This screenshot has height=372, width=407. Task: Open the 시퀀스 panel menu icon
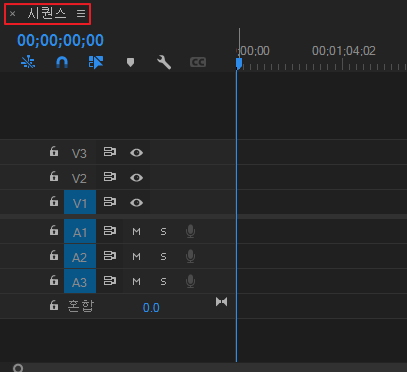(x=81, y=14)
